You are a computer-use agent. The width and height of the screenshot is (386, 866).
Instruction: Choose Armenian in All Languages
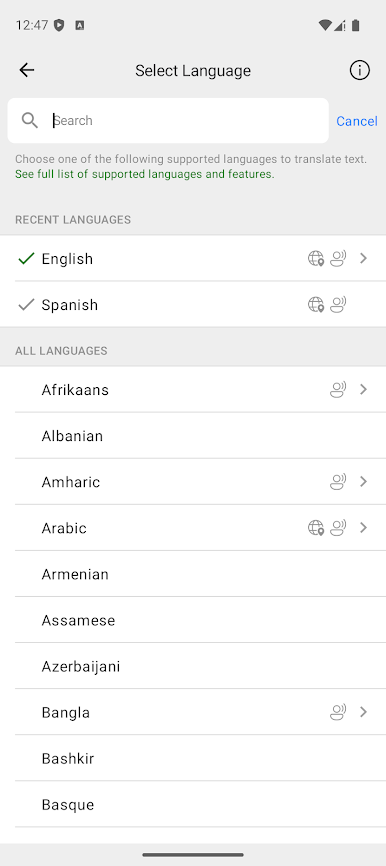[x=193, y=574]
